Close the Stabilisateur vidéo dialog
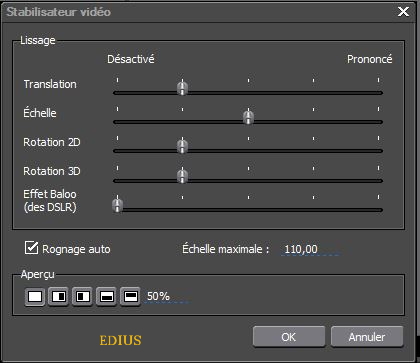The image size is (420, 363). click(404, 12)
